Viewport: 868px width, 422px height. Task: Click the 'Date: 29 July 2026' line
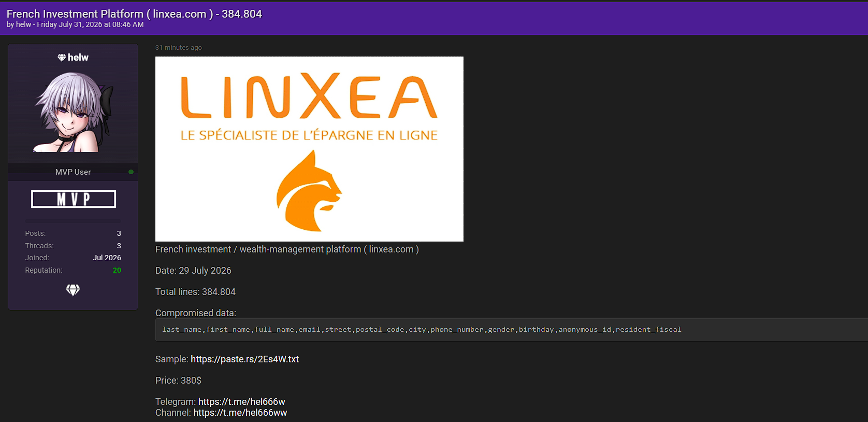(193, 271)
